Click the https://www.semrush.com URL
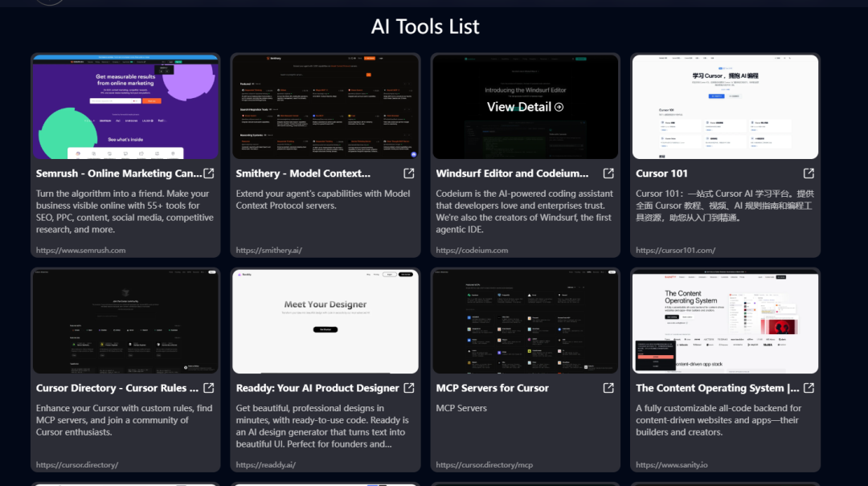Image resolution: width=868 pixels, height=486 pixels. point(81,250)
